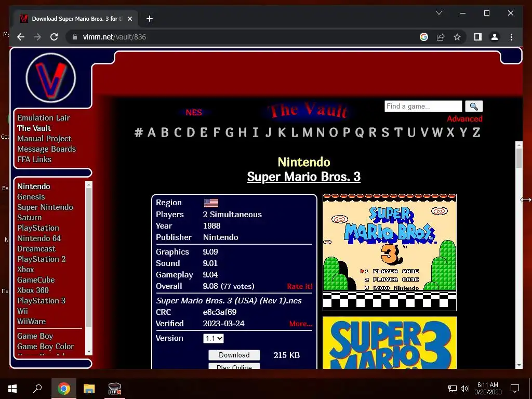Go back with the browser back arrow
Viewport: 532px width, 399px height.
tap(21, 37)
